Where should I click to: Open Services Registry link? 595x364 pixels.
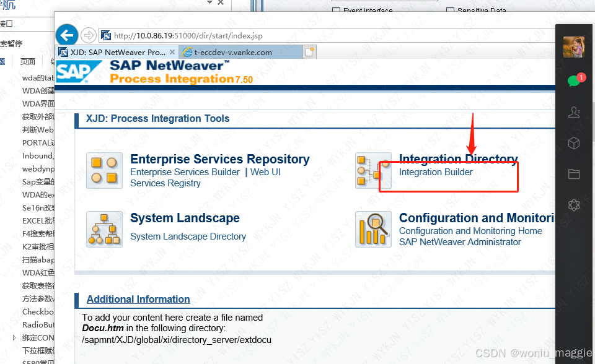click(165, 183)
